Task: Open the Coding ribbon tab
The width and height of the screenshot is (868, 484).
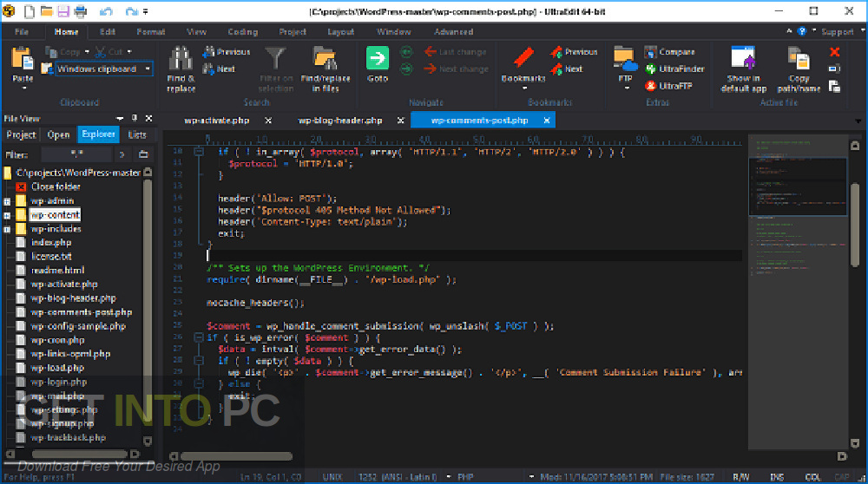Action: click(x=242, y=31)
